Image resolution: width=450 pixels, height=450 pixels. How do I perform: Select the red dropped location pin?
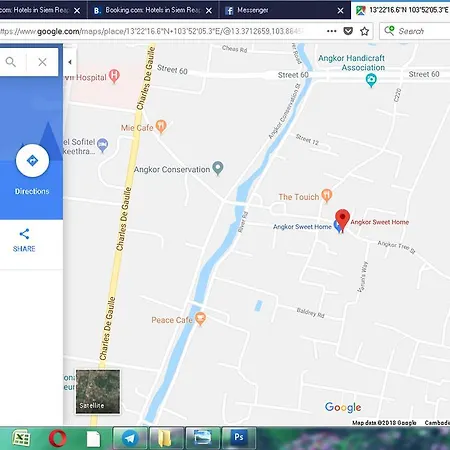[x=342, y=219]
